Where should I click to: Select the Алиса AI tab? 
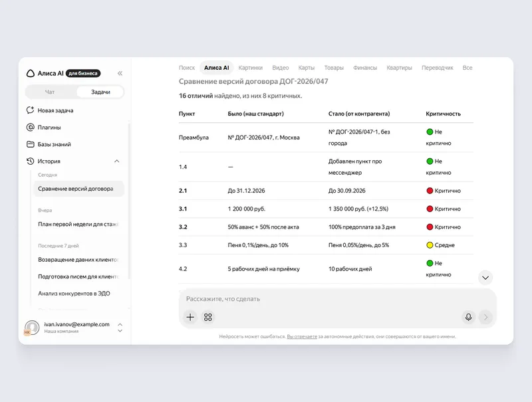pos(217,68)
